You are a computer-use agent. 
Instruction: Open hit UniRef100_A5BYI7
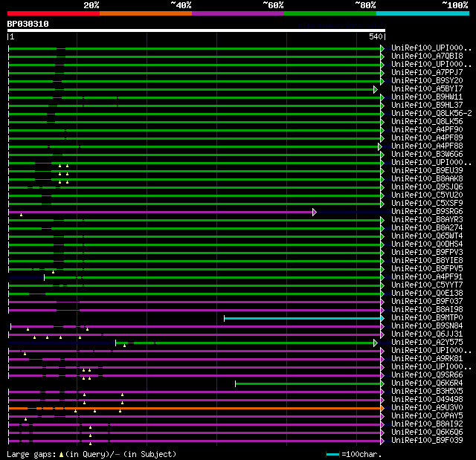427,89
